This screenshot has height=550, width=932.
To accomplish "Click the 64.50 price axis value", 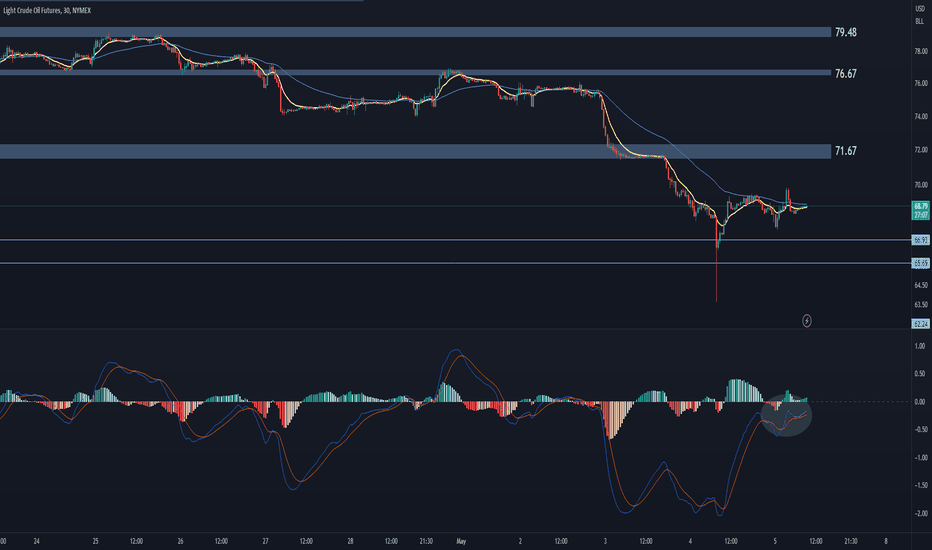I will click(920, 285).
